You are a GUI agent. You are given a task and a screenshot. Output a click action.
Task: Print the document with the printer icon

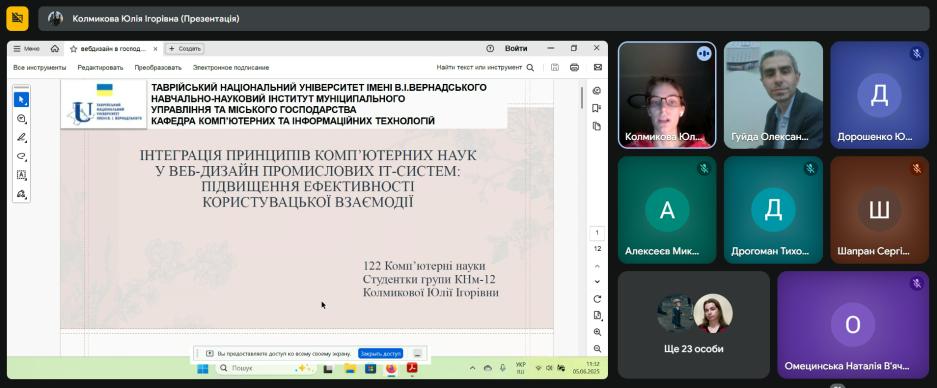pyautogui.click(x=574, y=68)
